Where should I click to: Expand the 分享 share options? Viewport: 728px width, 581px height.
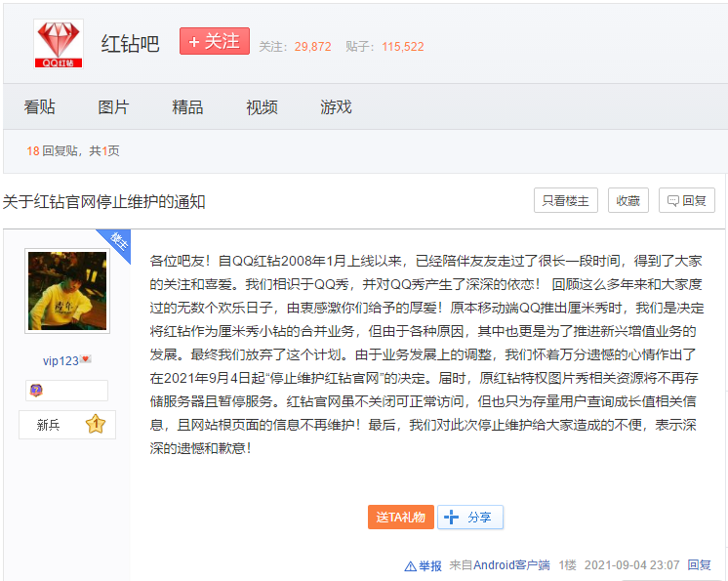pyautogui.click(x=469, y=518)
